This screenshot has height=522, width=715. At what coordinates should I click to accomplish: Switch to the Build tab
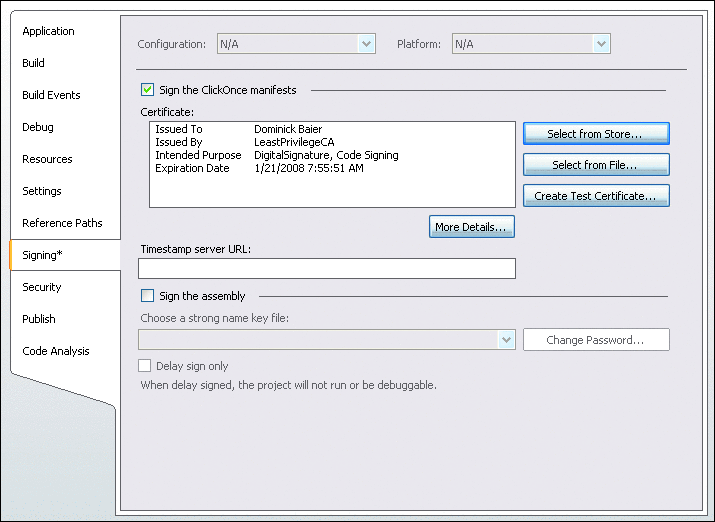(x=33, y=63)
